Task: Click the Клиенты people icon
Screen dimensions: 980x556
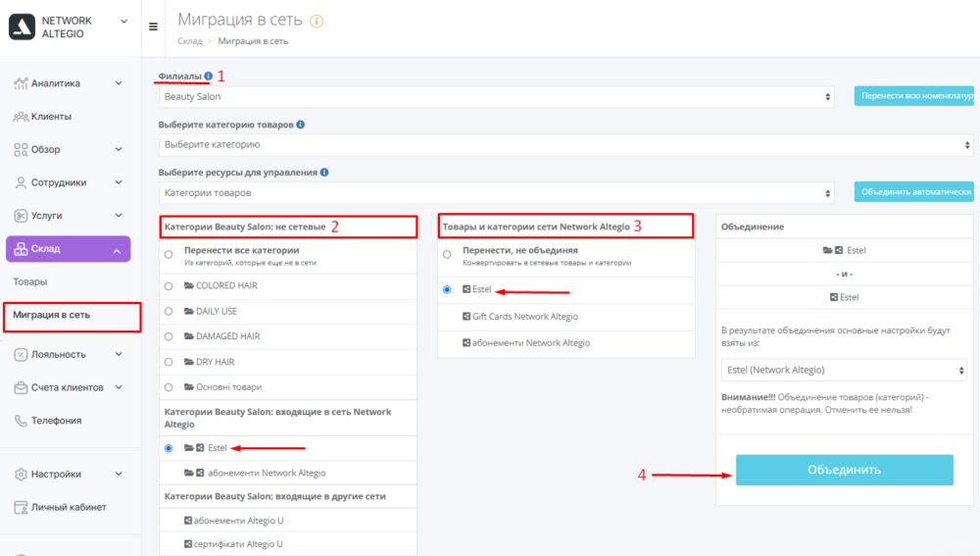Action: pyautogui.click(x=21, y=117)
